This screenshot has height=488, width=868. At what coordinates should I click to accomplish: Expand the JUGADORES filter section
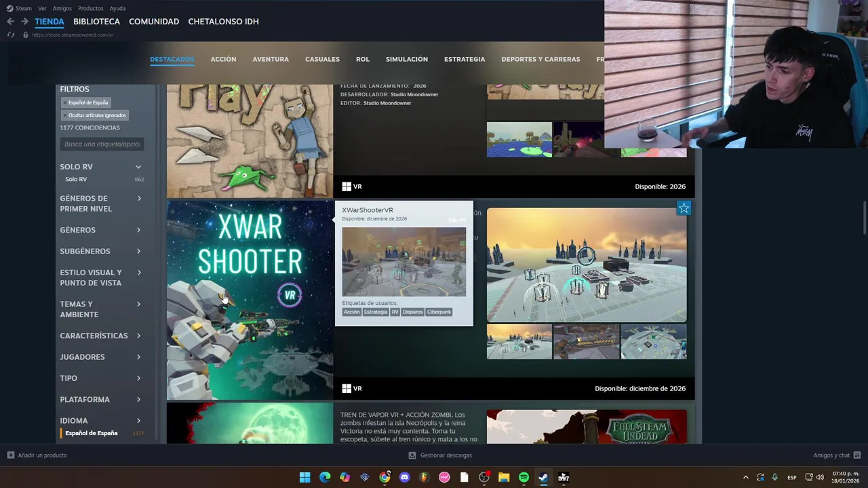[138, 357]
